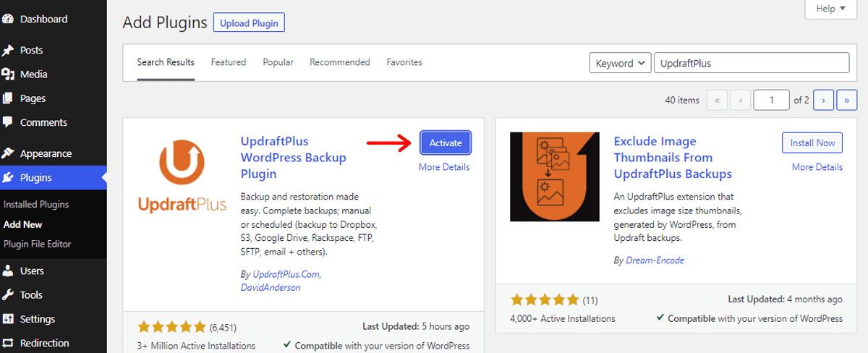
Task: Open UpdraftPlus WordPress Backup Plugin title link
Action: tap(294, 158)
